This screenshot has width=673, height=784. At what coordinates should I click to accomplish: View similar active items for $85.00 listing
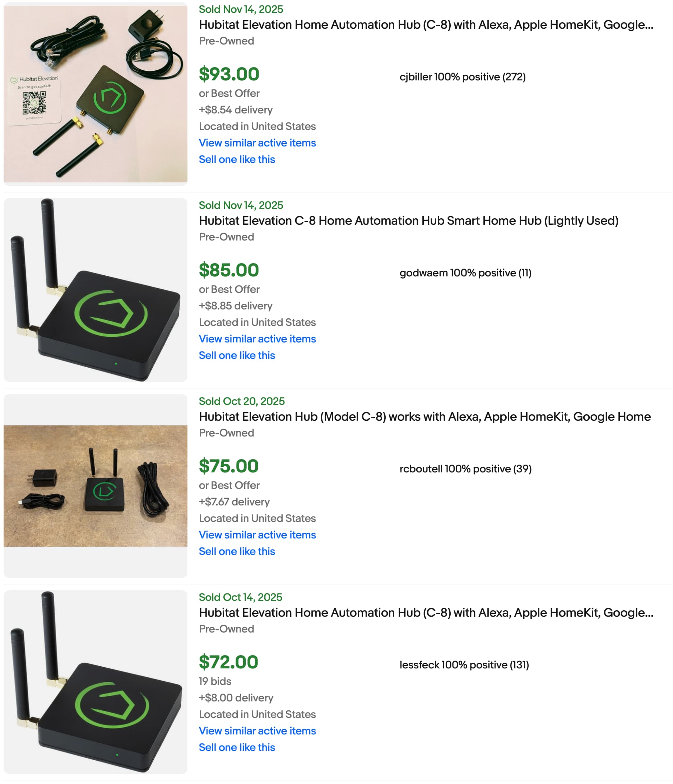(257, 339)
